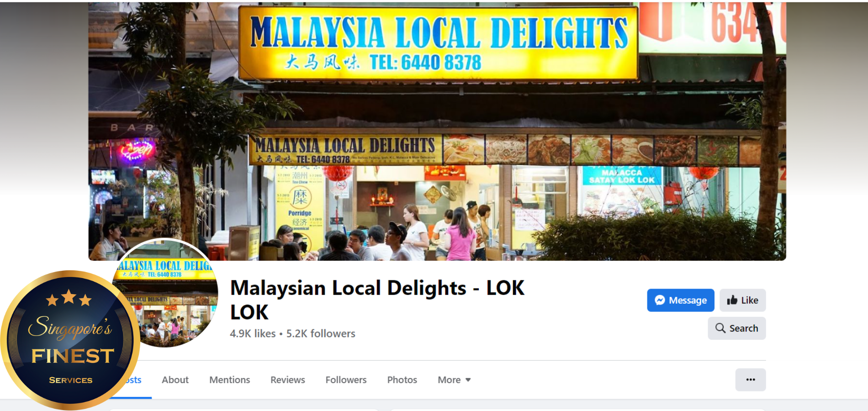Open the Malaysia Local Delights cover photo

pyautogui.click(x=437, y=131)
